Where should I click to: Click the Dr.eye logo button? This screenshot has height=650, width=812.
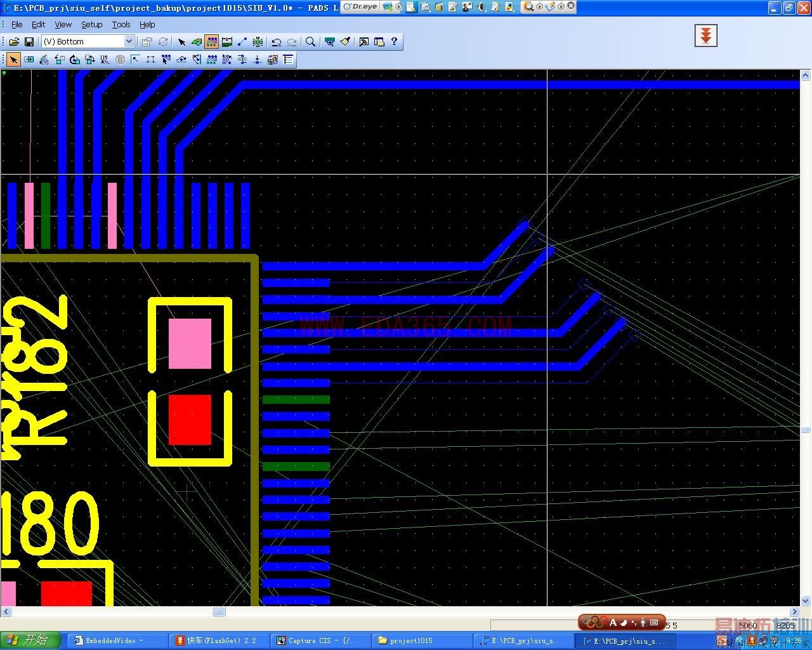pos(360,7)
